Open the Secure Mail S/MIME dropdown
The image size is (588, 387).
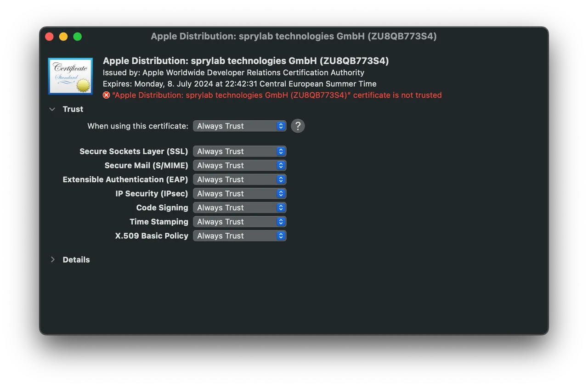click(x=239, y=165)
